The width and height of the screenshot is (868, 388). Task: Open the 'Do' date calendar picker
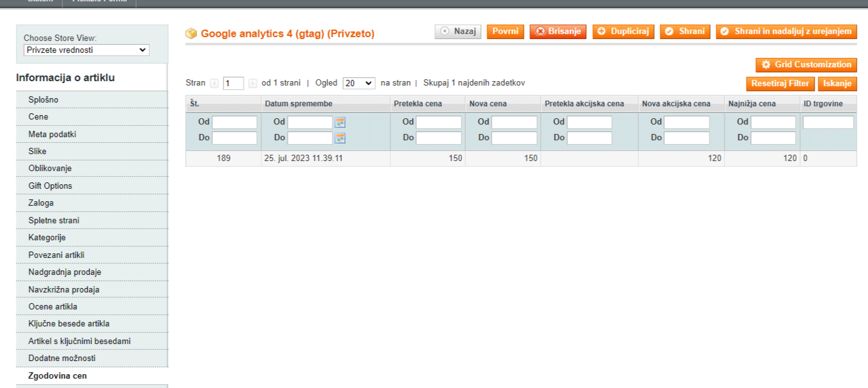(340, 138)
